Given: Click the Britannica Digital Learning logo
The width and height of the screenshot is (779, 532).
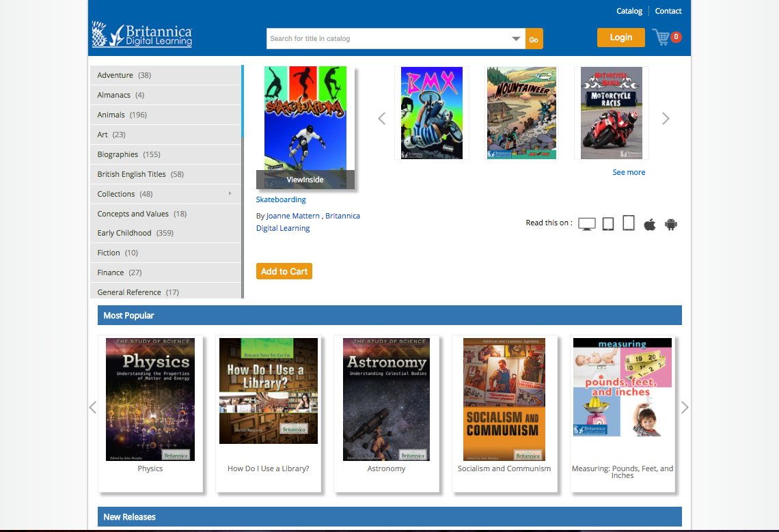Looking at the screenshot, I should point(142,34).
